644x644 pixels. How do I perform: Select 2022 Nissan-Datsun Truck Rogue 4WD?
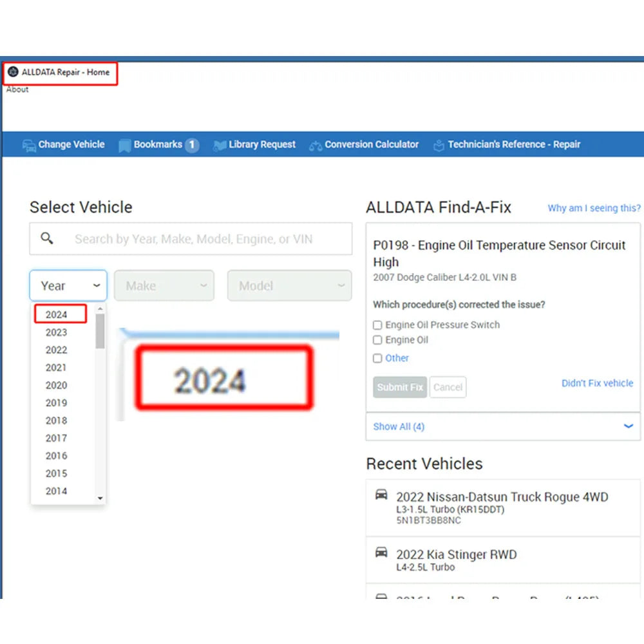(x=503, y=507)
